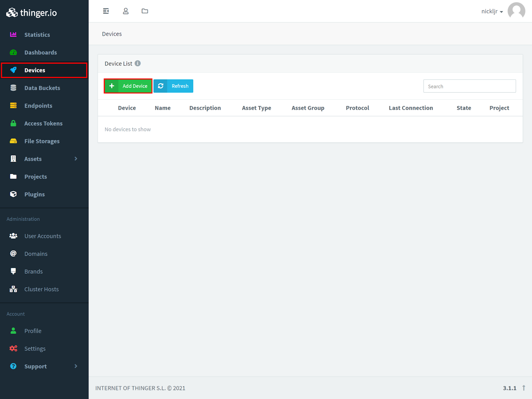Open the Device List info tooltip icon
532x399 pixels.
(138, 64)
